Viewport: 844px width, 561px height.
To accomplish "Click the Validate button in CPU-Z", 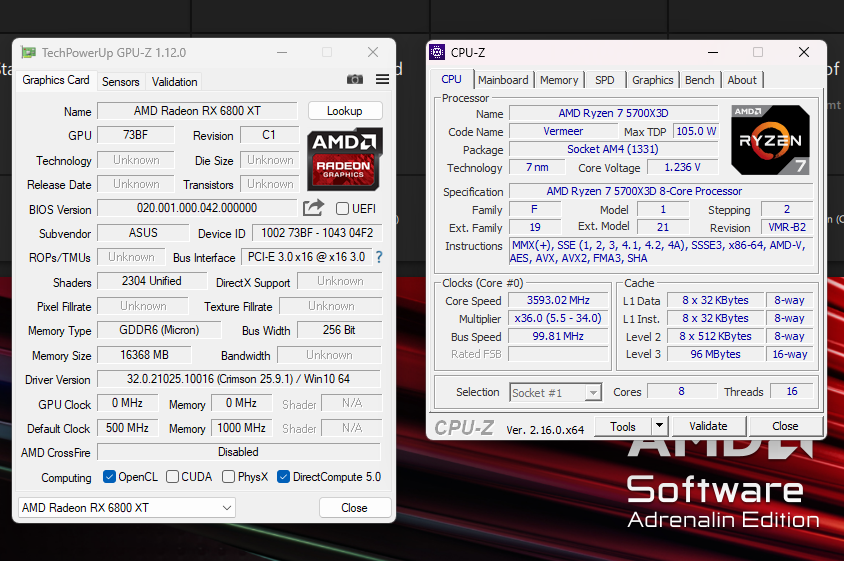I will pos(708,426).
